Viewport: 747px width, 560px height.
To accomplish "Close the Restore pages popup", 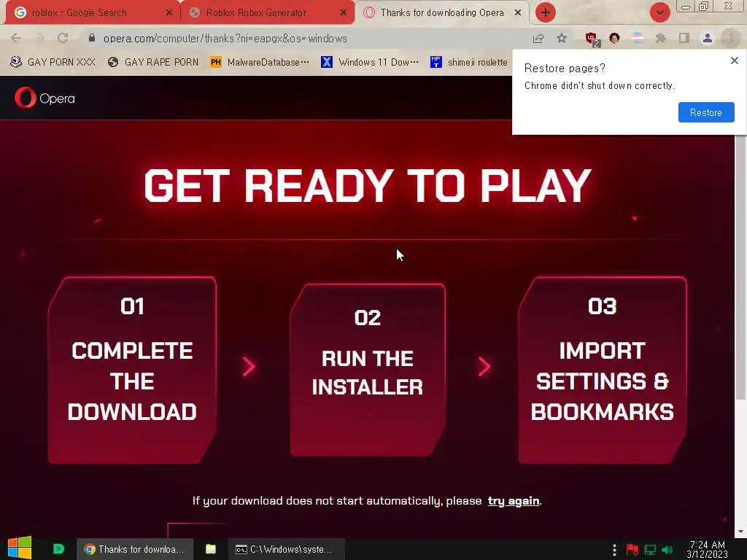I will pyautogui.click(x=734, y=61).
